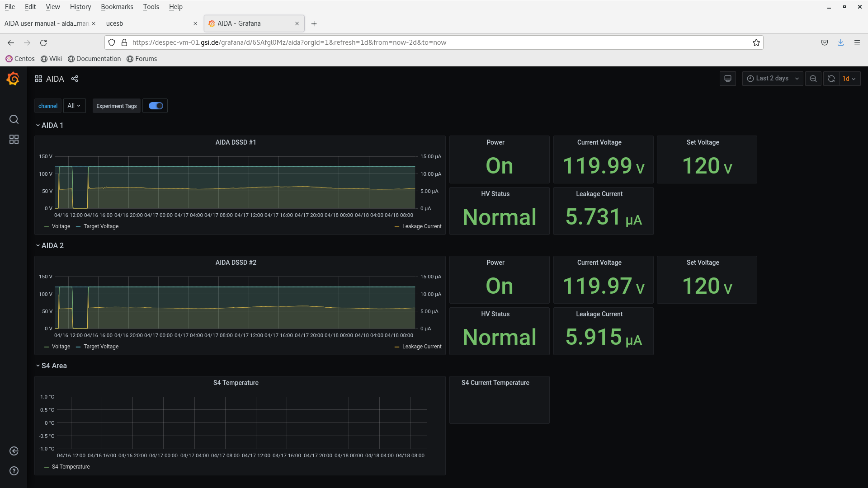
Task: Click the sign-in arrow icon in sidebar
Action: 14,451
